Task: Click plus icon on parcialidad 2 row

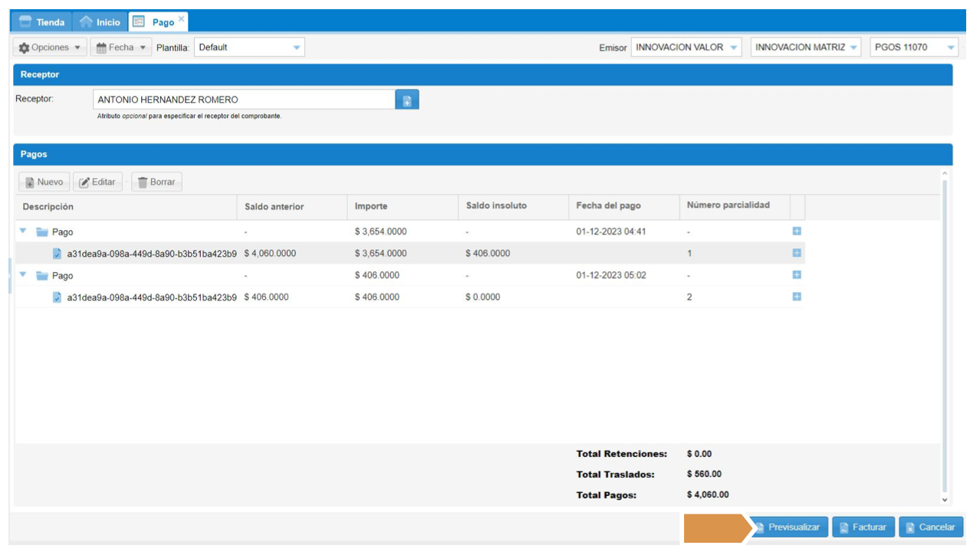Action: tap(797, 297)
